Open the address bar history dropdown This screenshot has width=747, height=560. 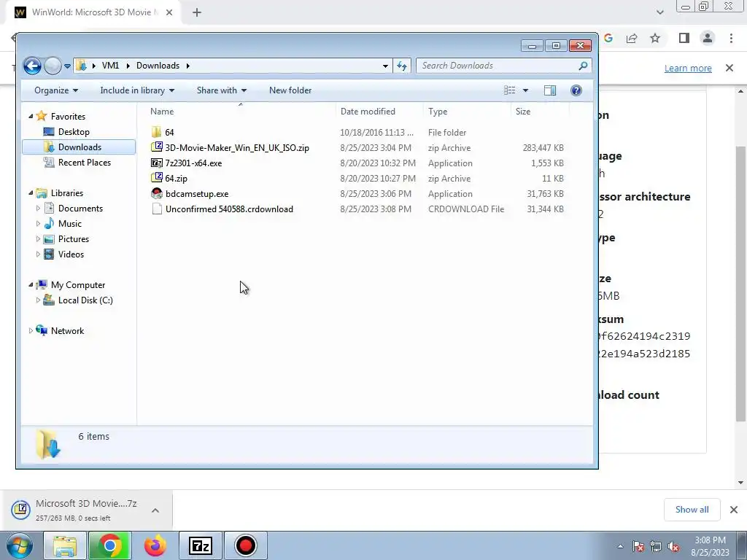tap(385, 66)
